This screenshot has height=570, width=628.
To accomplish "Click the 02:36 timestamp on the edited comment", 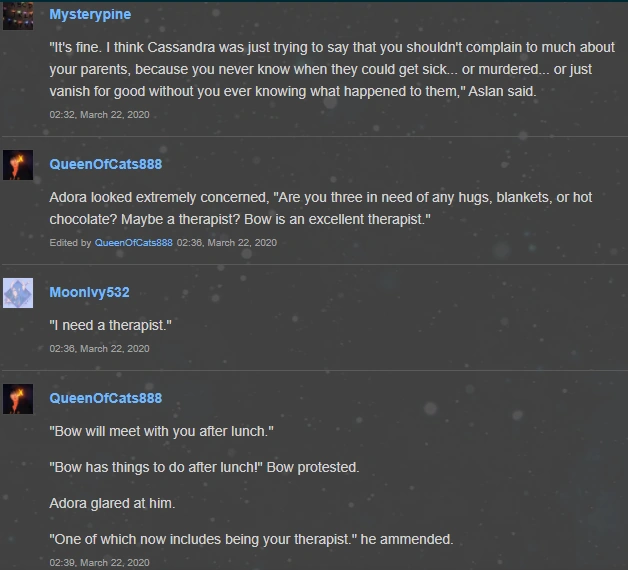I will click(x=226, y=242).
